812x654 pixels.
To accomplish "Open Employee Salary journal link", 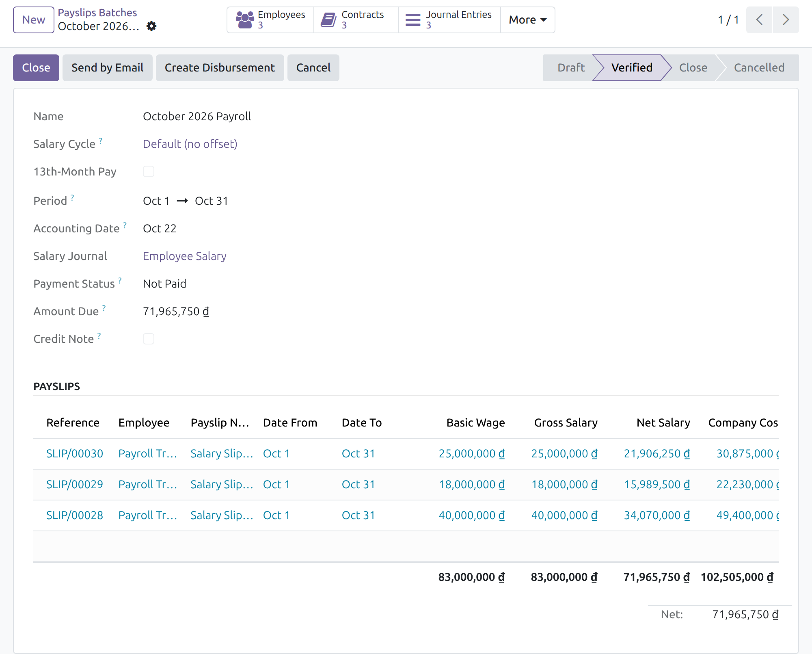I will coord(185,256).
